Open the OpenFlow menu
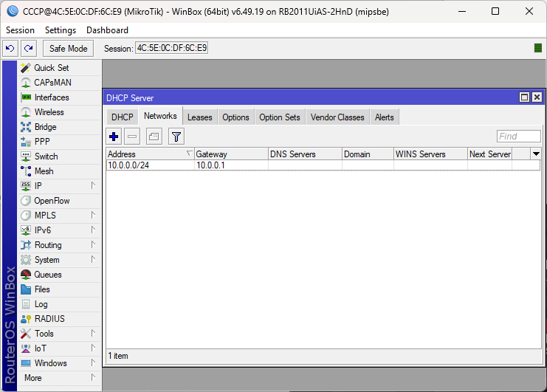This screenshot has height=392, width=547. (x=59, y=201)
